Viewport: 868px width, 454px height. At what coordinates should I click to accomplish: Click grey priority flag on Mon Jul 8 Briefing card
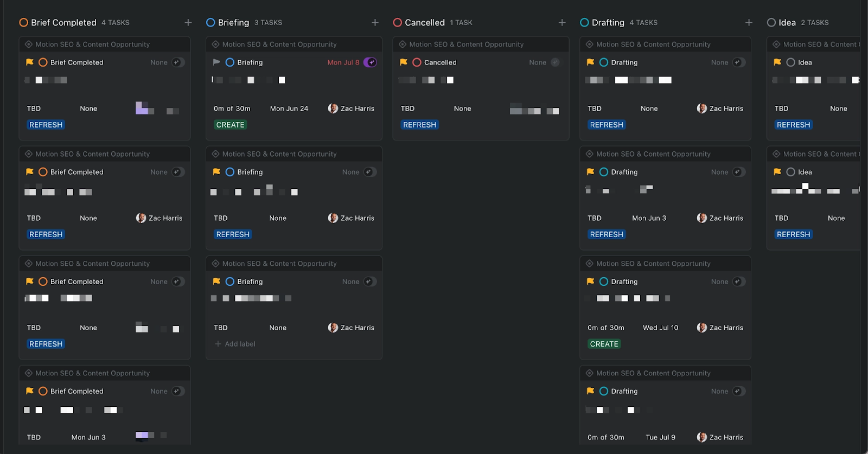(x=216, y=62)
